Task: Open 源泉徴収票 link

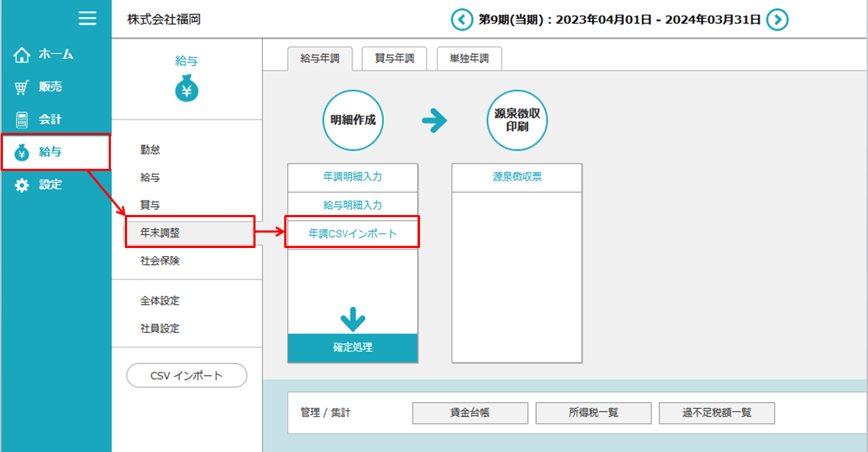Action: coord(516,177)
